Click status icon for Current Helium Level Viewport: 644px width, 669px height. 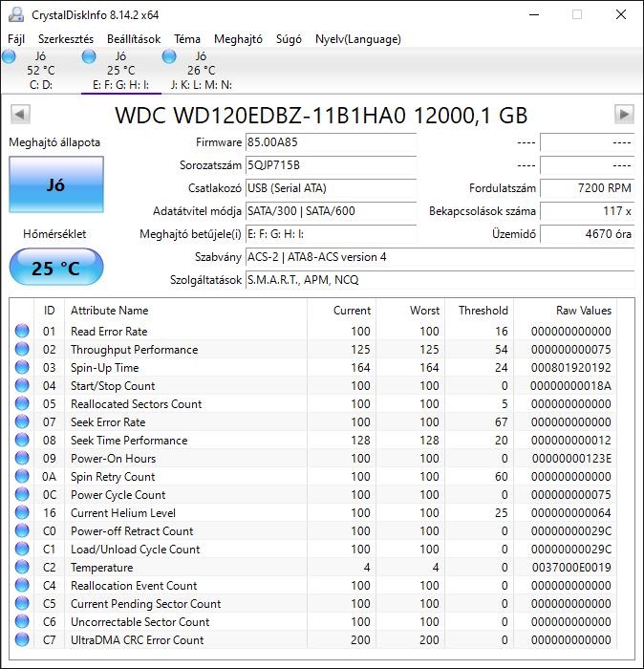pos(22,512)
